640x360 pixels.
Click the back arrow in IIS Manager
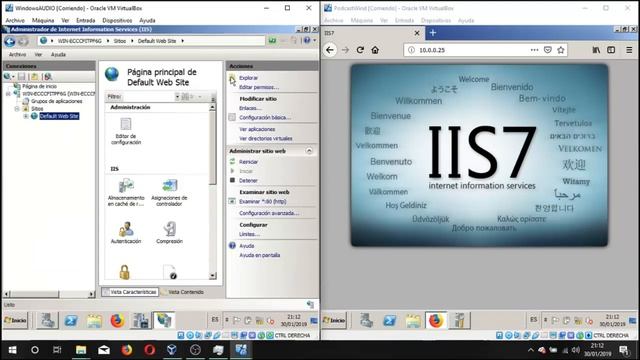(10, 41)
